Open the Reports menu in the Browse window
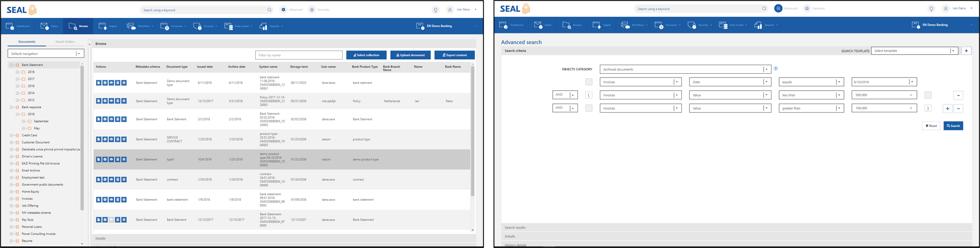The height and width of the screenshot is (248, 980). pos(271,26)
